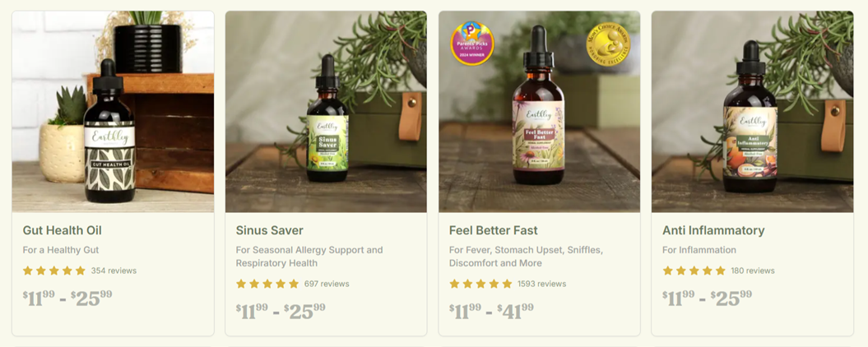Click the $11.99 - $41.99 price range
The image size is (868, 347).
coord(491,312)
